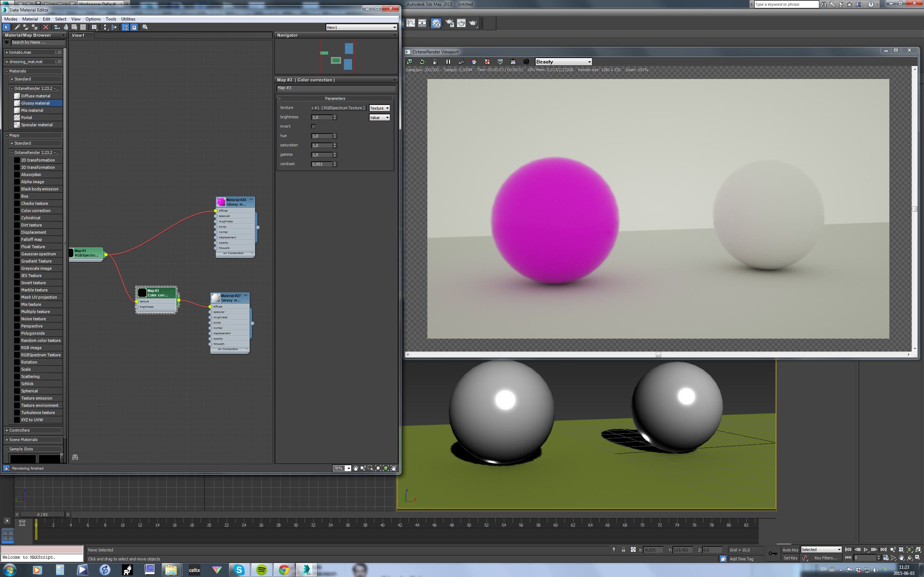Click the camera icon in OctaneRender toolbar
924x577 pixels.
[x=526, y=62]
